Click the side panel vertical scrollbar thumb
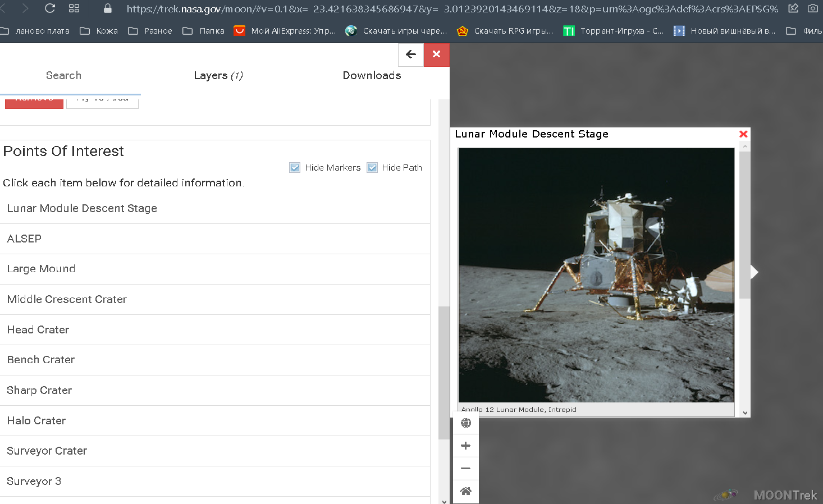 click(x=443, y=373)
